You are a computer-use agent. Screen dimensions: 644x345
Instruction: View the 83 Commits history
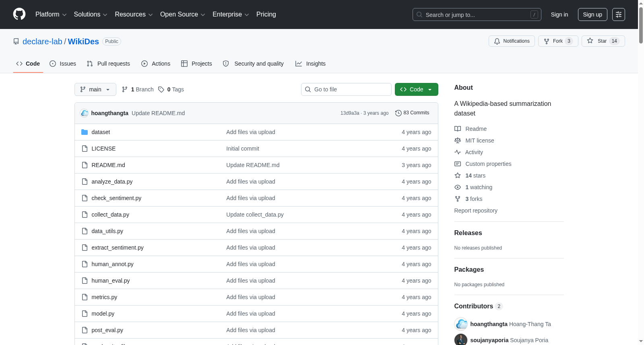click(x=412, y=113)
